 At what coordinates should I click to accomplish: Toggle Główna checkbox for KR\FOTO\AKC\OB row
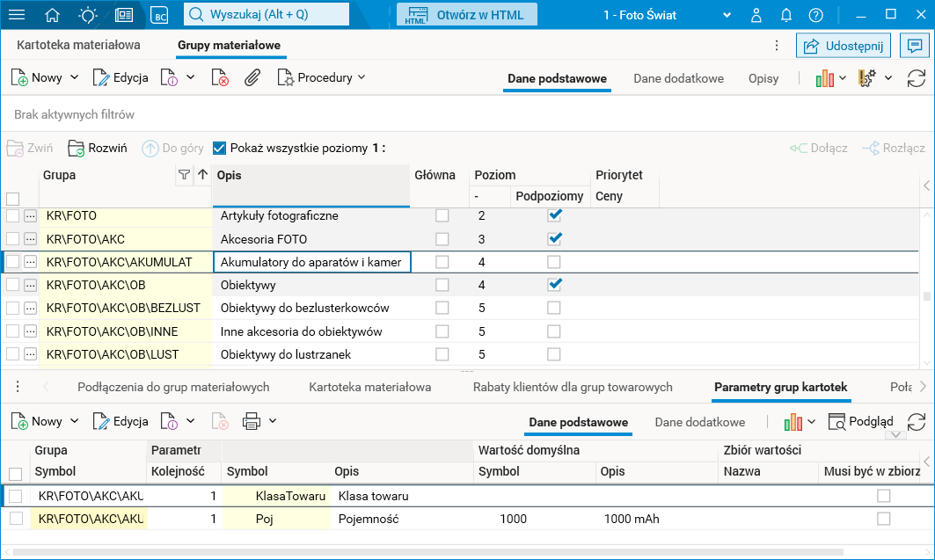tap(442, 285)
